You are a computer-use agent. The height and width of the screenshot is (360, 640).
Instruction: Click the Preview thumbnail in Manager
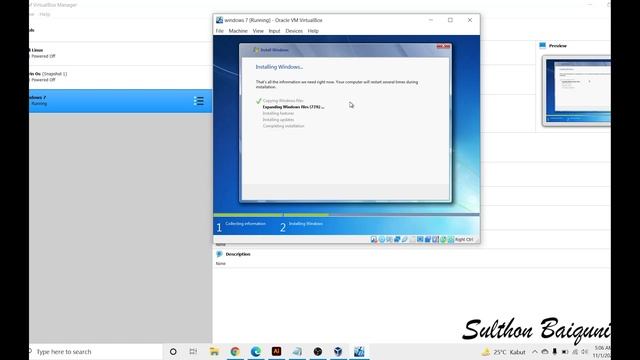click(x=576, y=91)
